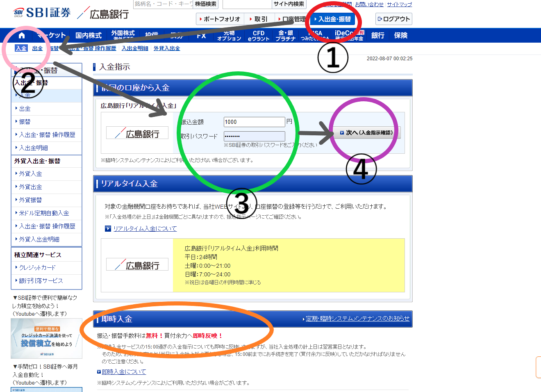Select the 国内株式 navigation tab
The width and height of the screenshot is (541, 392).
tap(88, 36)
